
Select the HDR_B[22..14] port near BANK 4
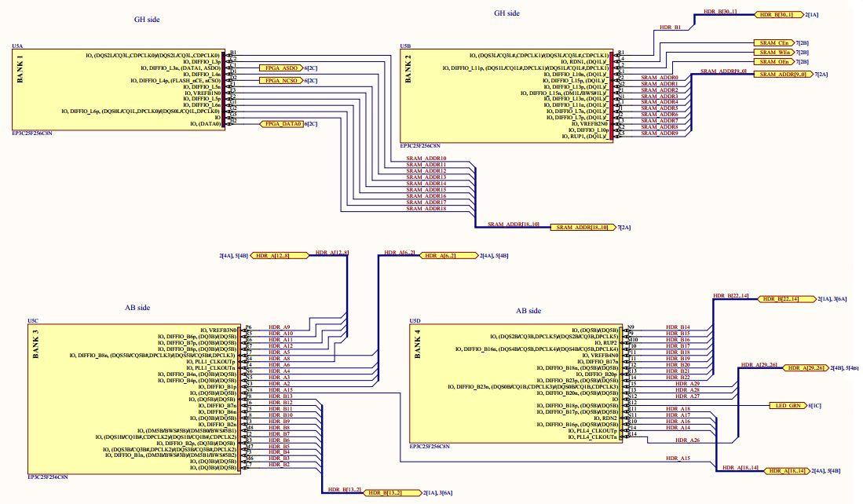(x=785, y=299)
